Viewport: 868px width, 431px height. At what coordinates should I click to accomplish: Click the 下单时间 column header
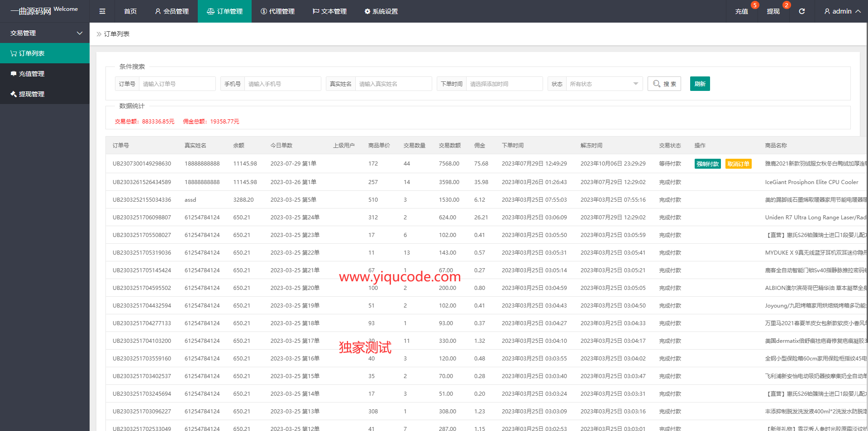coord(512,145)
